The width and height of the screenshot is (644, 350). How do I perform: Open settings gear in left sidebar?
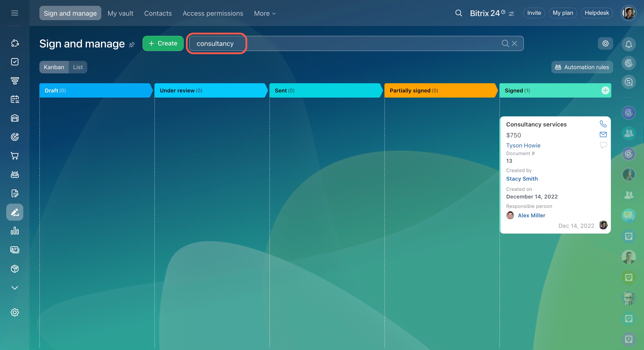[x=15, y=312]
